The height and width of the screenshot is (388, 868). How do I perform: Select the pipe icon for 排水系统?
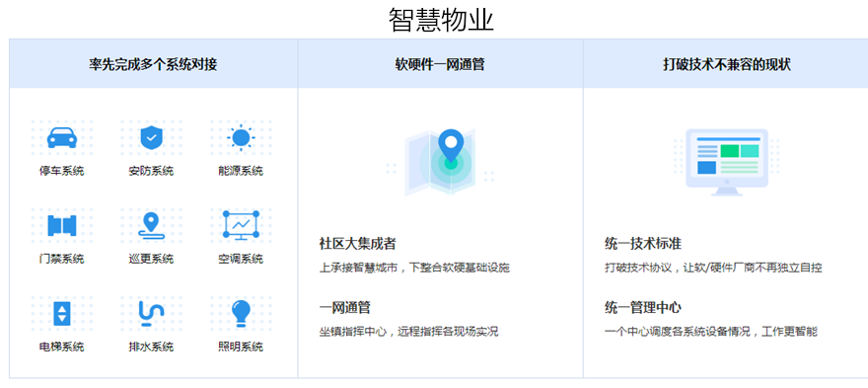coord(151,314)
